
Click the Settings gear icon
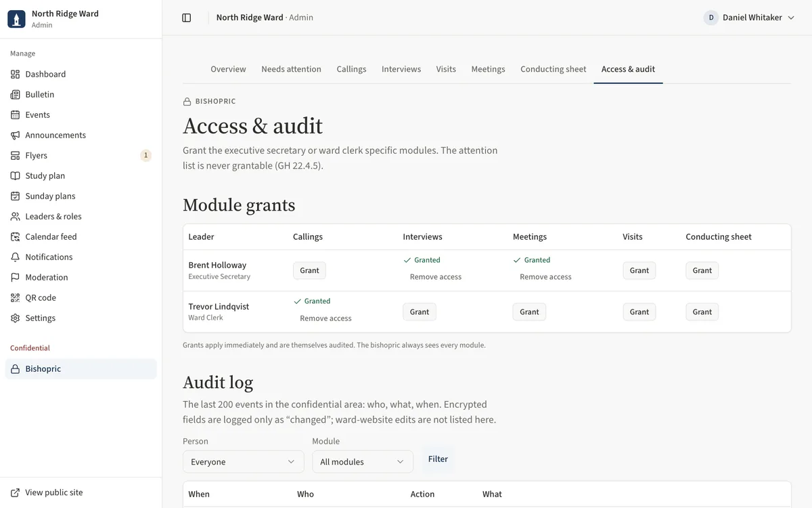15,318
